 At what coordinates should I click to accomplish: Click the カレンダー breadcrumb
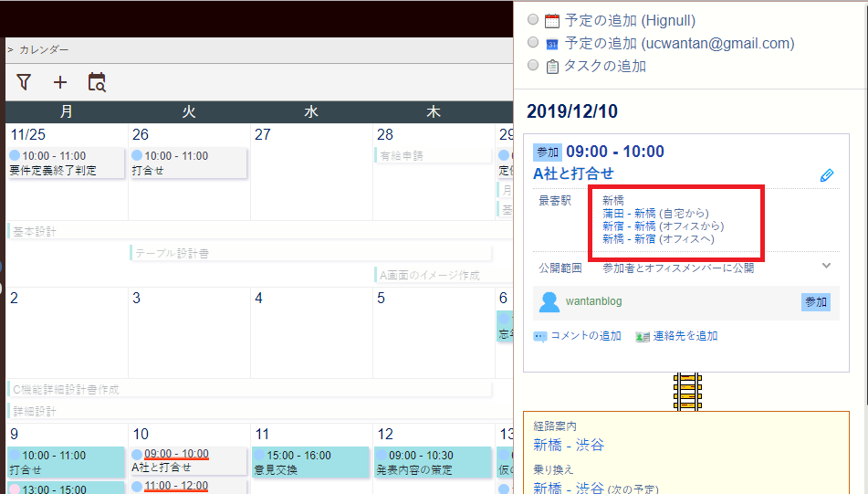(x=45, y=50)
